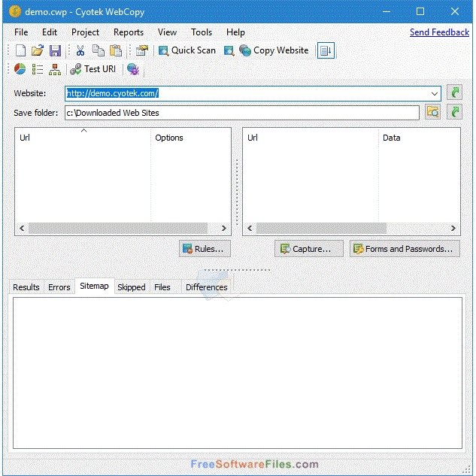476x476 pixels.
Task: Click the Paste clipboard icon
Action: [116, 50]
